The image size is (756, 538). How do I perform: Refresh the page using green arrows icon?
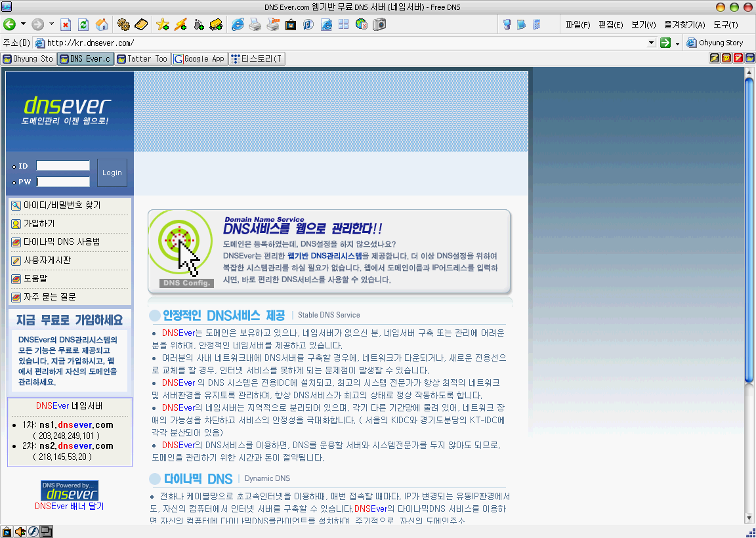click(83, 24)
